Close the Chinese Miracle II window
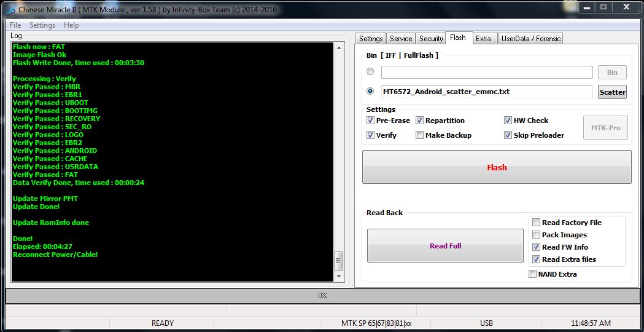The image size is (644, 332). (626, 7)
